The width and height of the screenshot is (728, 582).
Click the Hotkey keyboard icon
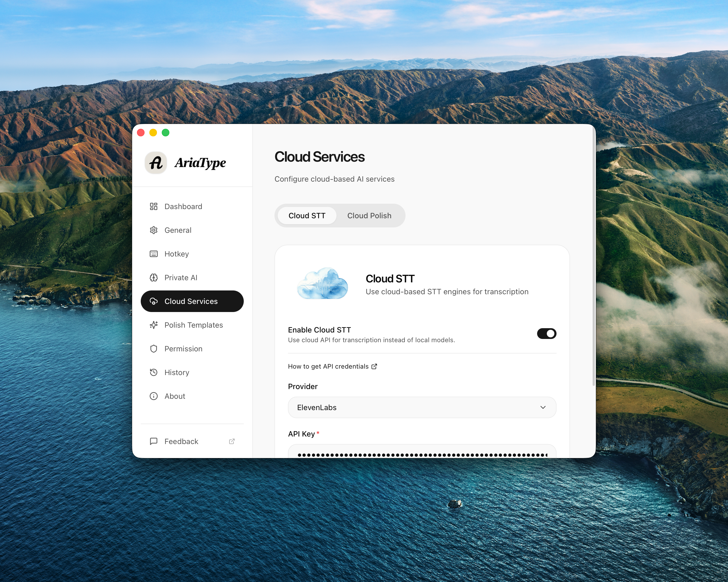(154, 254)
